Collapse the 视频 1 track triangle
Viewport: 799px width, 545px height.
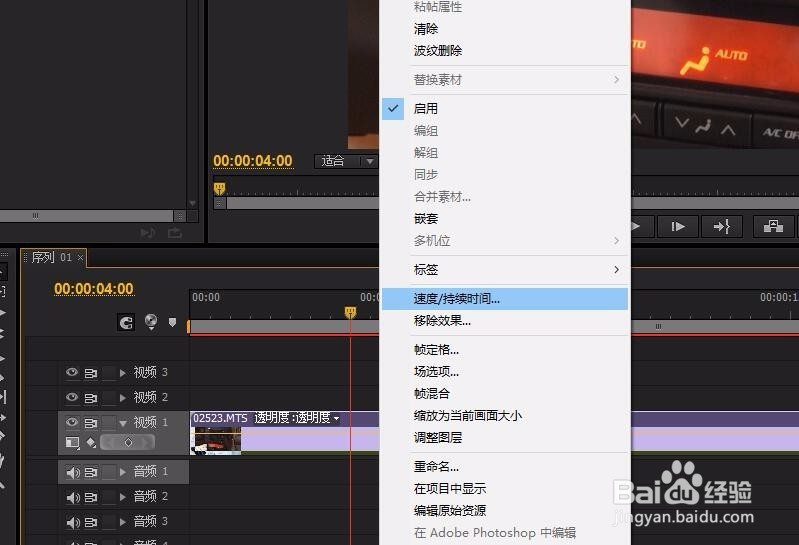123,423
